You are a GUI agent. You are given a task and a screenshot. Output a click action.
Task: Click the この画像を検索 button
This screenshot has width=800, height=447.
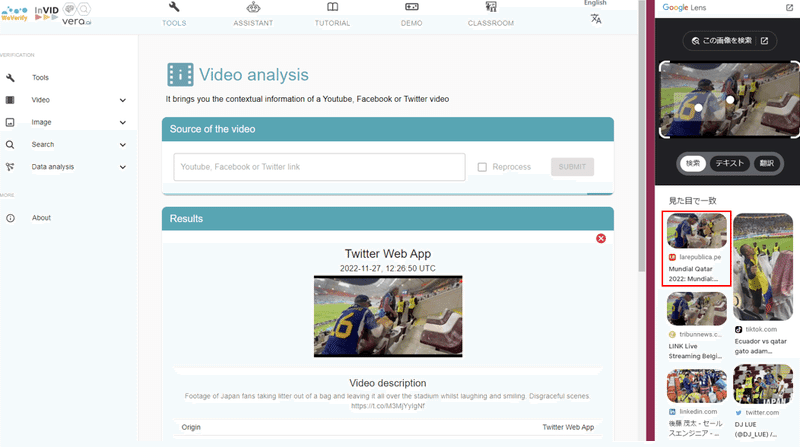pyautogui.click(x=730, y=41)
